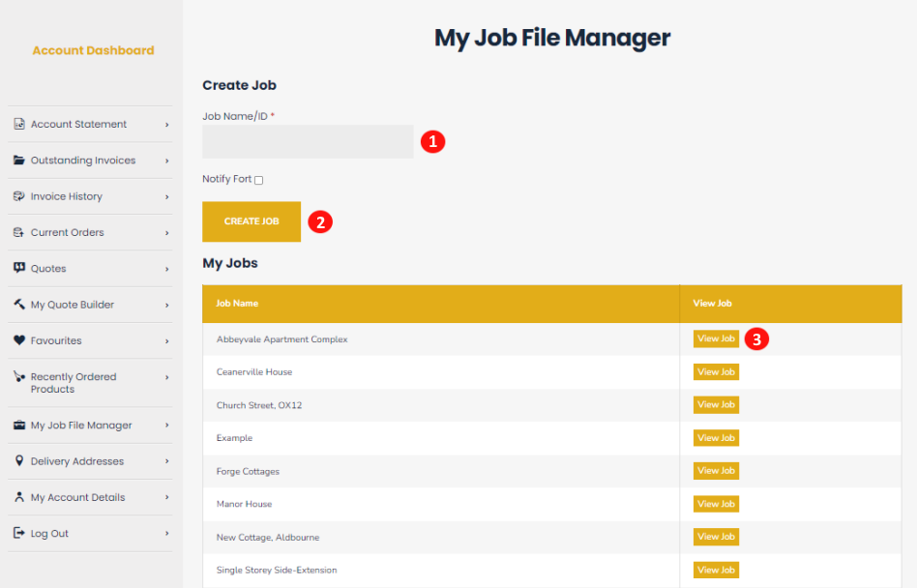
Task: Click the Invoice History icon
Action: 19,196
